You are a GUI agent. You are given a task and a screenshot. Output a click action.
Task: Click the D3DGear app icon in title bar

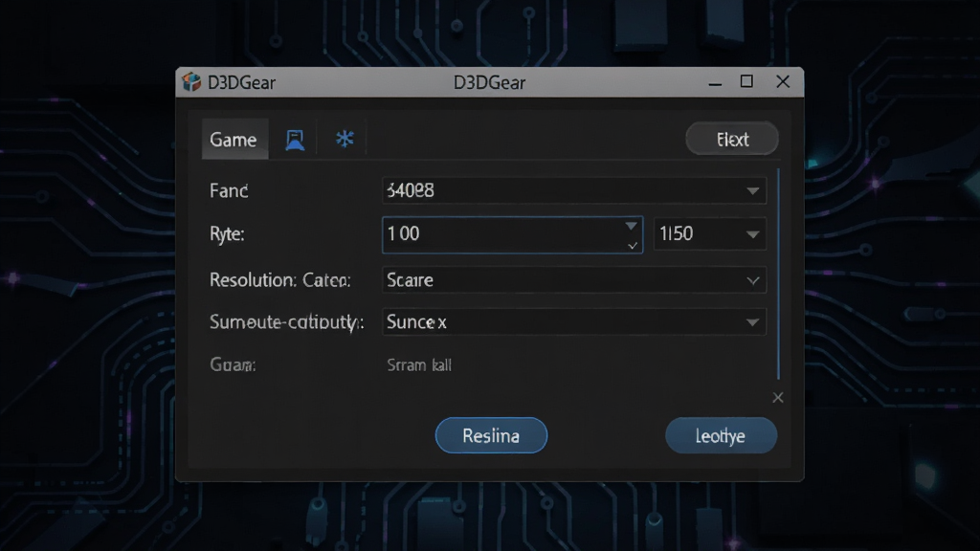(191, 82)
